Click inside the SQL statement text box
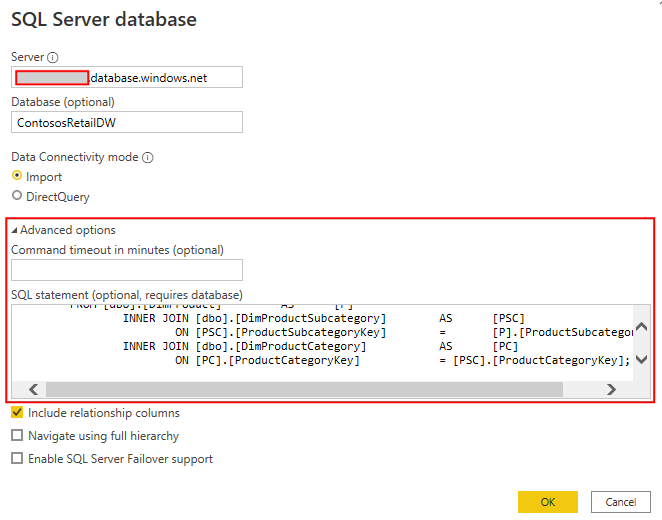 (x=322, y=343)
